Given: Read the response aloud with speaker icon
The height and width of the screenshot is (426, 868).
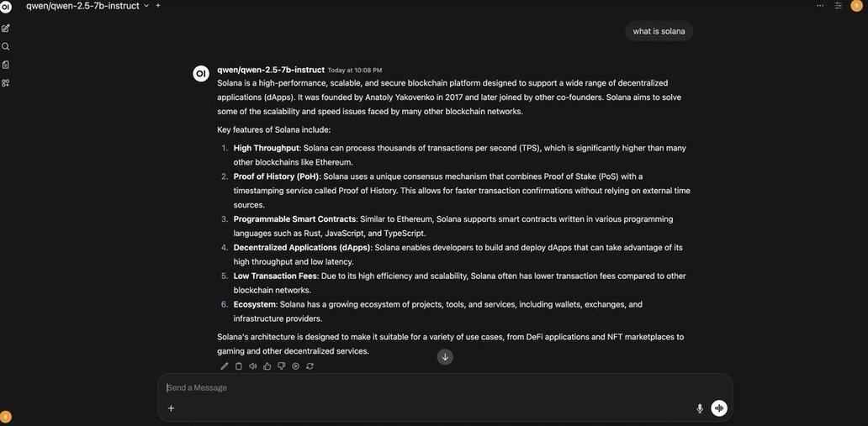Looking at the screenshot, I should tap(253, 366).
